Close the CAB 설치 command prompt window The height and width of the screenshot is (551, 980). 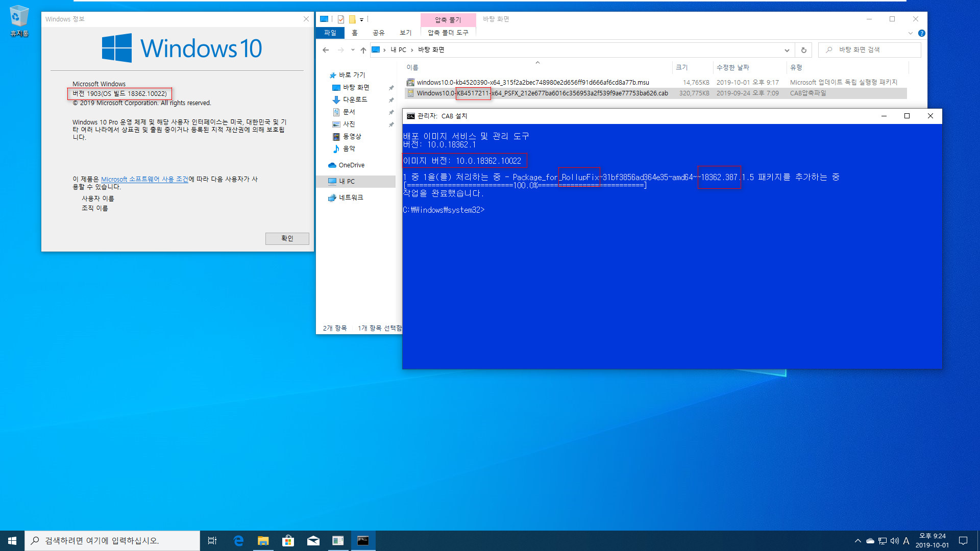click(x=930, y=116)
